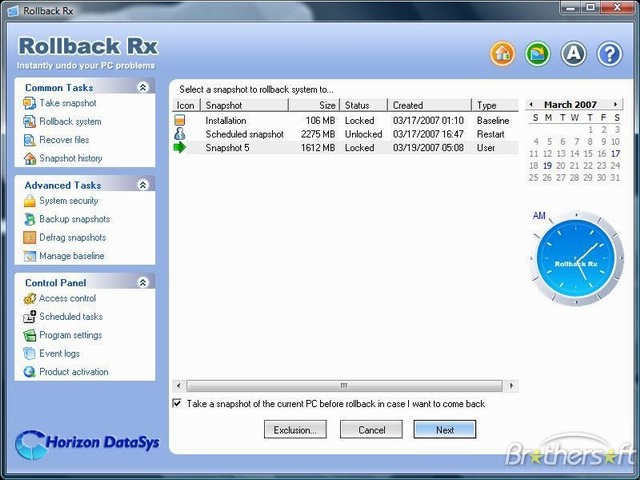This screenshot has width=640, height=480.
Task: Click the round 'A' icon in the header
Action: click(x=573, y=53)
